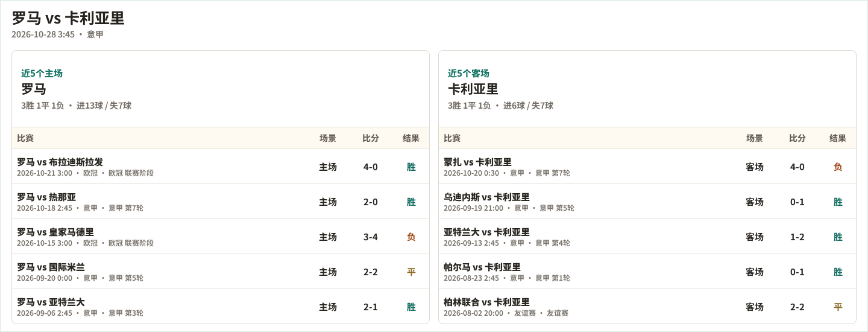This screenshot has height=332, width=868.
Task: Click the 比分 column header in 卡利亚里 table
Action: (x=797, y=138)
